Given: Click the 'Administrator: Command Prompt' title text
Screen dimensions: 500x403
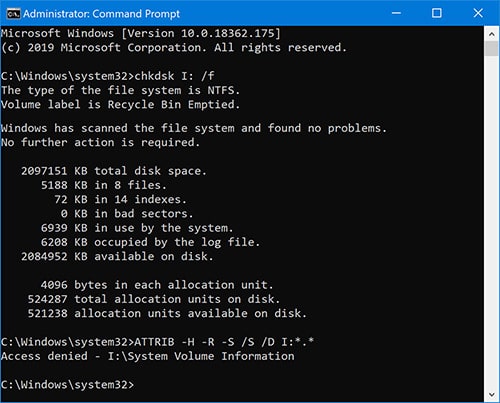Looking at the screenshot, I should tap(101, 14).
